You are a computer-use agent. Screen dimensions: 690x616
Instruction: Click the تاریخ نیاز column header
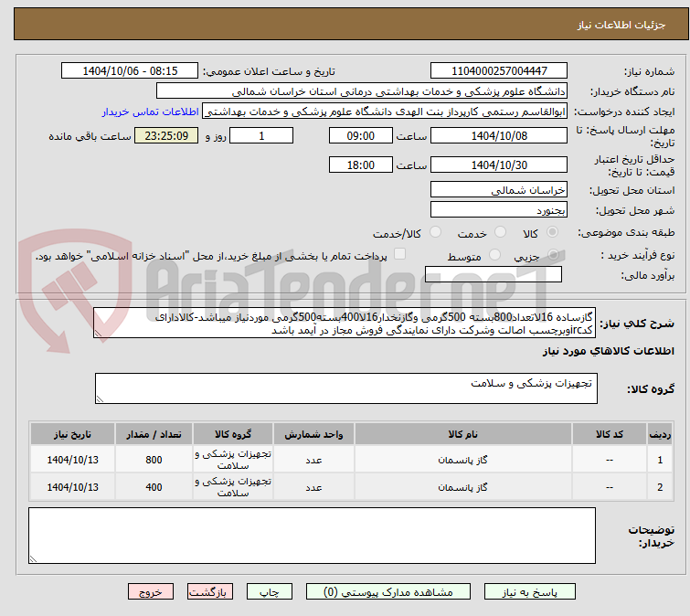(x=72, y=434)
